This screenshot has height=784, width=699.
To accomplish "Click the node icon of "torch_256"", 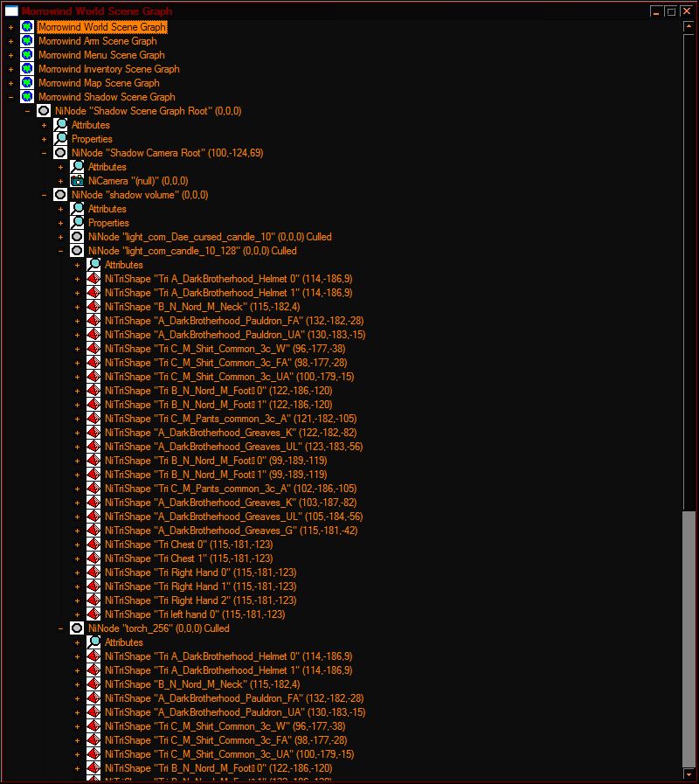I will 77,628.
